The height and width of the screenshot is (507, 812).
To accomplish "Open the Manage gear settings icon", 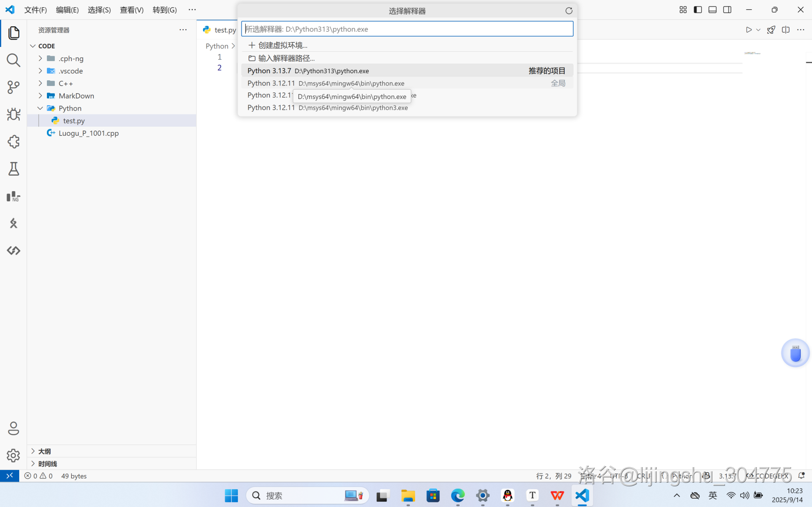I will 13,455.
